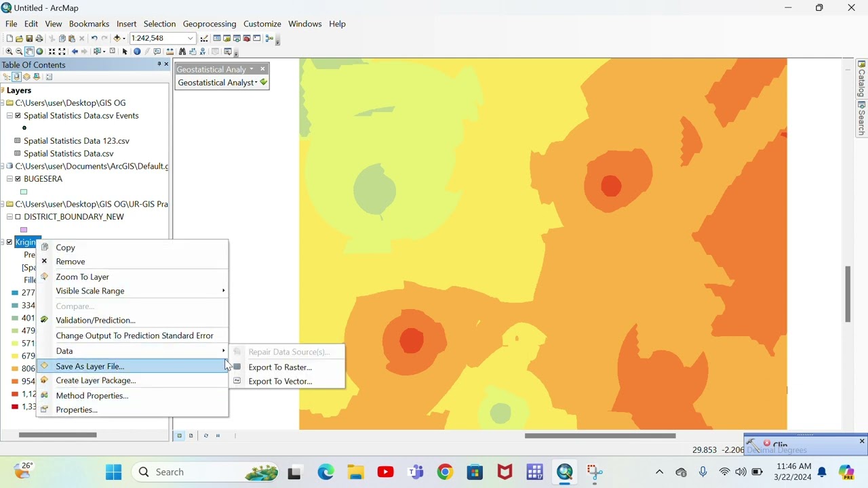Open the Customize menu
Screen dimensions: 868x488
[262, 24]
